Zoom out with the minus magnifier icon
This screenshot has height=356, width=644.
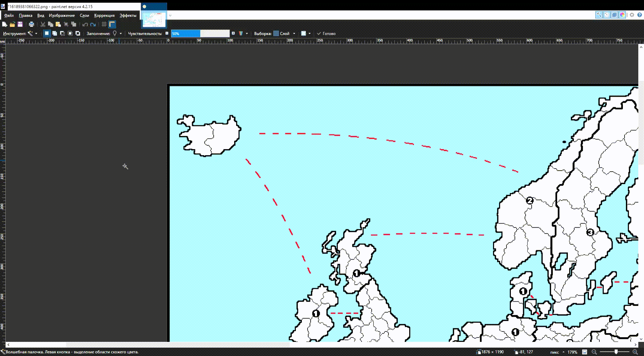tap(594, 352)
